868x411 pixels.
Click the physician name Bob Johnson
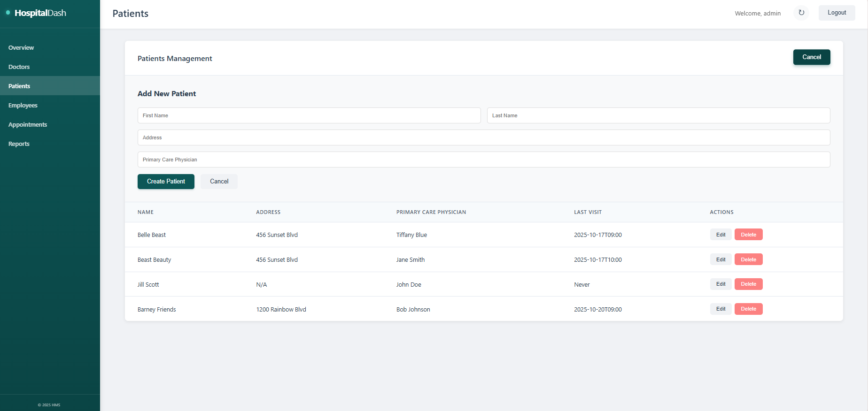413,310
